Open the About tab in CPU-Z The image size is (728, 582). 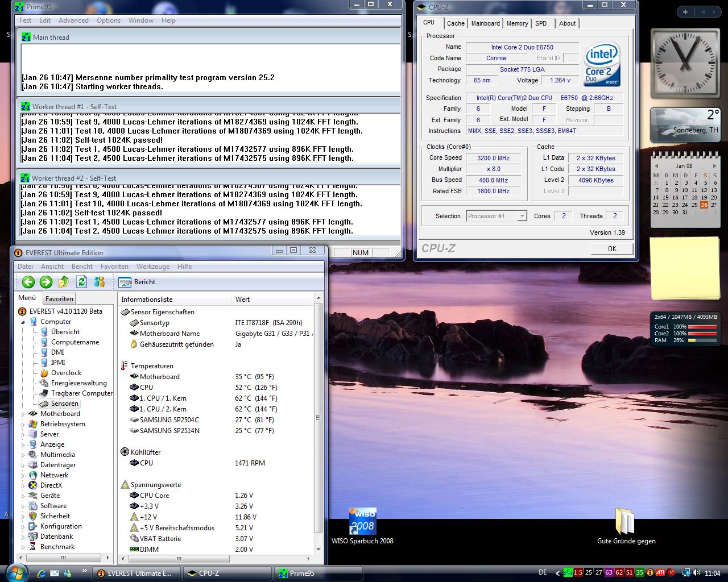[568, 23]
